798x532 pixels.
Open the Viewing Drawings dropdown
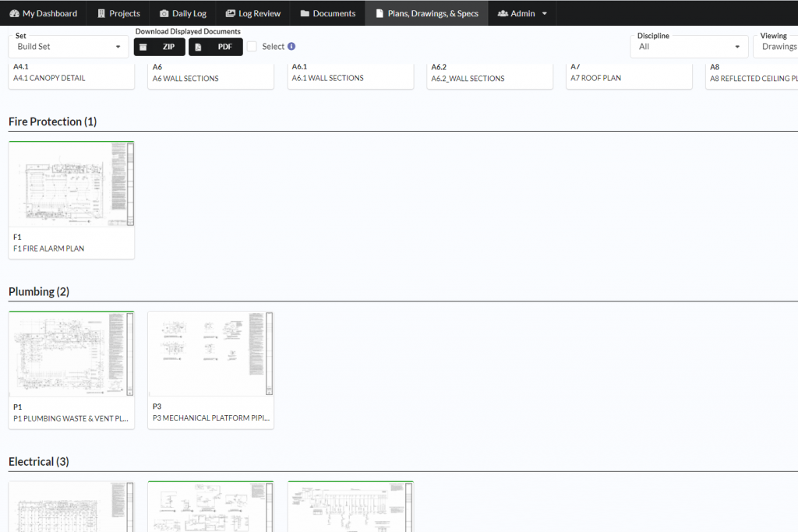[775, 47]
